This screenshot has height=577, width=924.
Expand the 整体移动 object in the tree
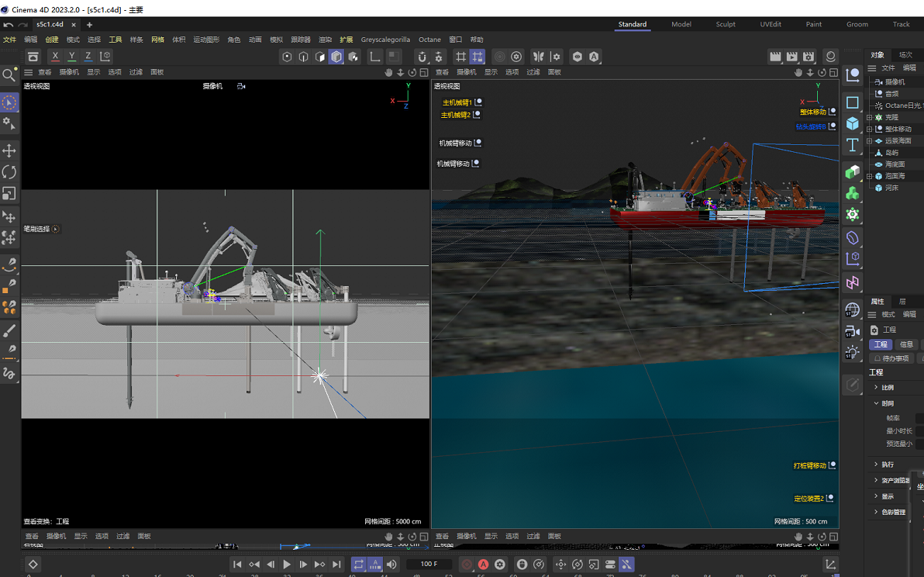click(x=869, y=129)
